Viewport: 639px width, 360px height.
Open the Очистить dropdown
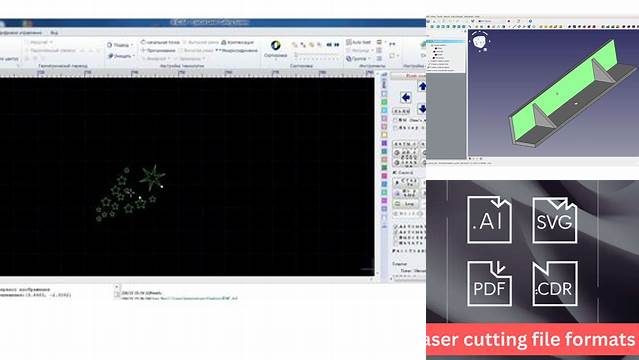121,56
